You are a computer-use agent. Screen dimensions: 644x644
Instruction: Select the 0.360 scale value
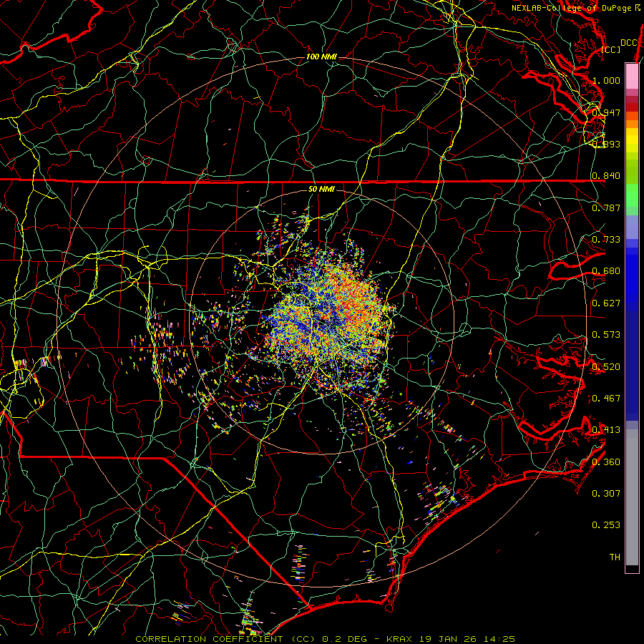pos(606,462)
